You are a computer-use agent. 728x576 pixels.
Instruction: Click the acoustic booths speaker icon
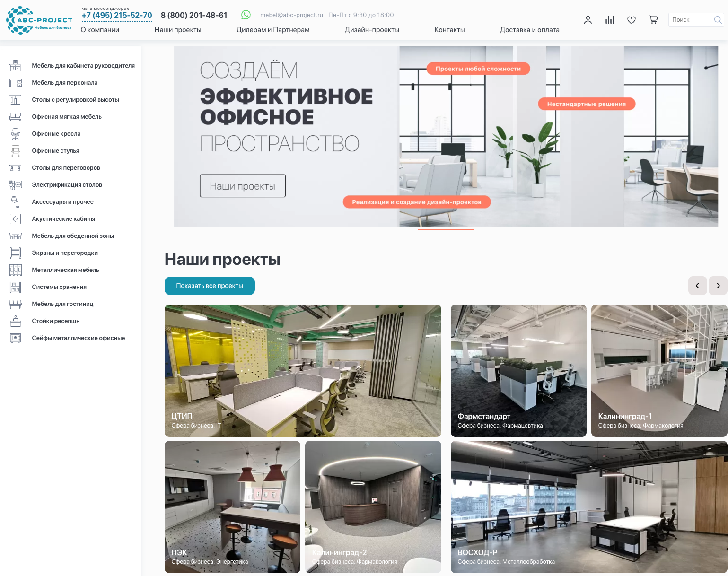(16, 219)
